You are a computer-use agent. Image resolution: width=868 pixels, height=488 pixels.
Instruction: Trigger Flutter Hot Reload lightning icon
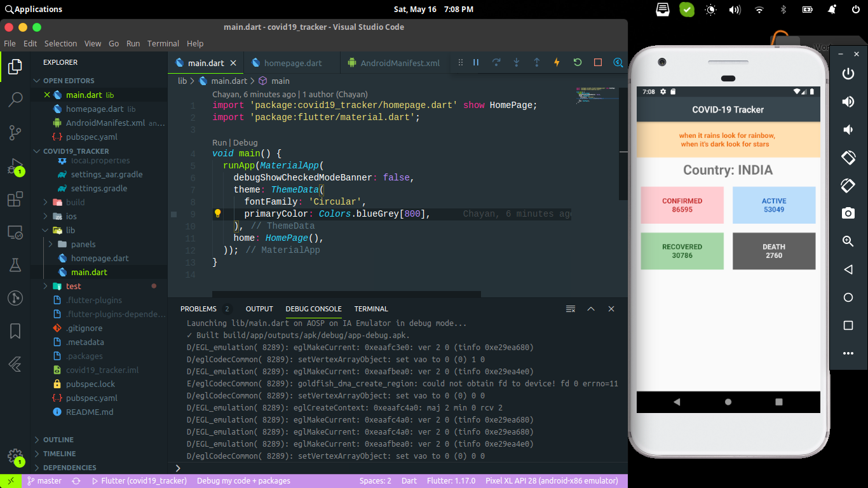557,62
